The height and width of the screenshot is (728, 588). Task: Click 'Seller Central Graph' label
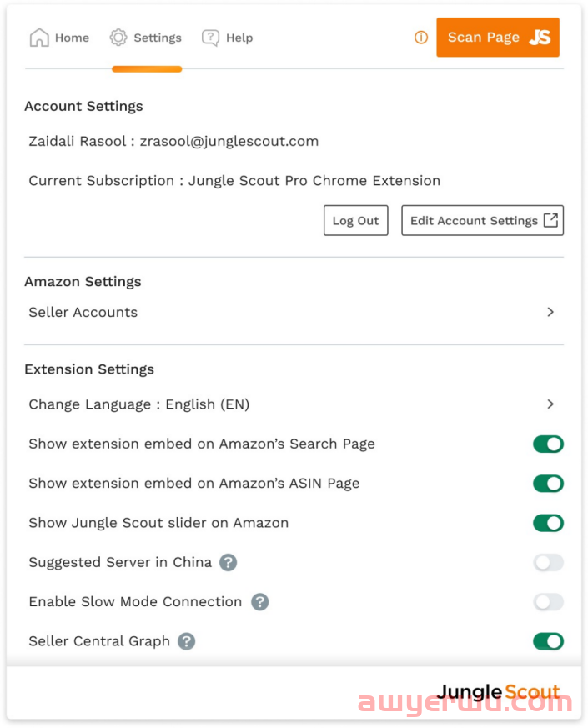coord(99,641)
